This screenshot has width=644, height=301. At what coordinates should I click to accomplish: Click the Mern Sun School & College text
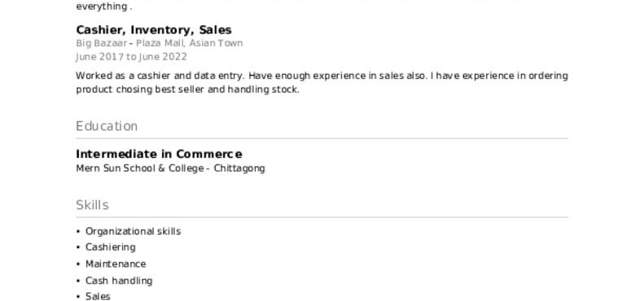click(140, 168)
